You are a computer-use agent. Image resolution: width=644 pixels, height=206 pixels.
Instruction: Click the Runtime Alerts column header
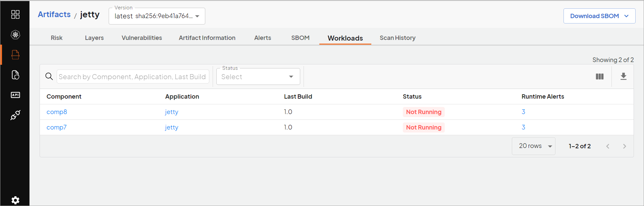click(x=543, y=97)
